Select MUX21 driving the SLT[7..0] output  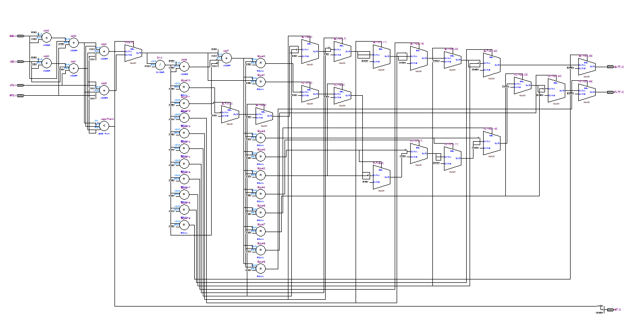coord(587,67)
